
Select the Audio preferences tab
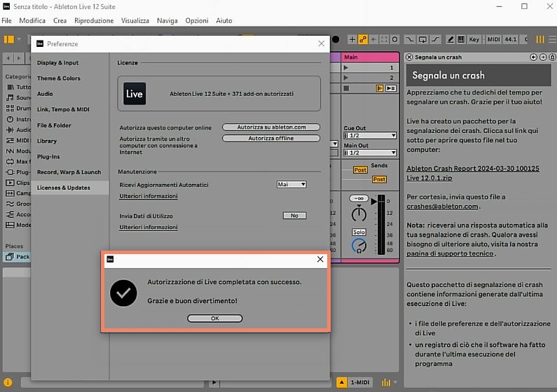45,94
